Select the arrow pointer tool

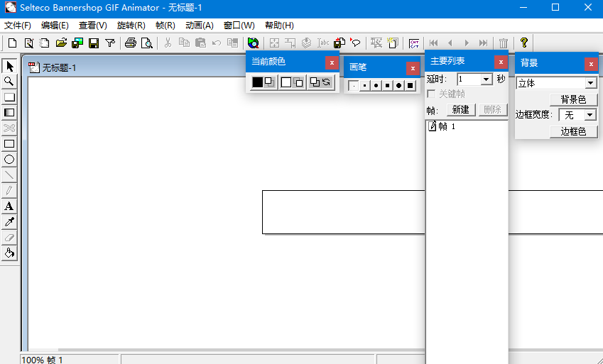(x=9, y=66)
